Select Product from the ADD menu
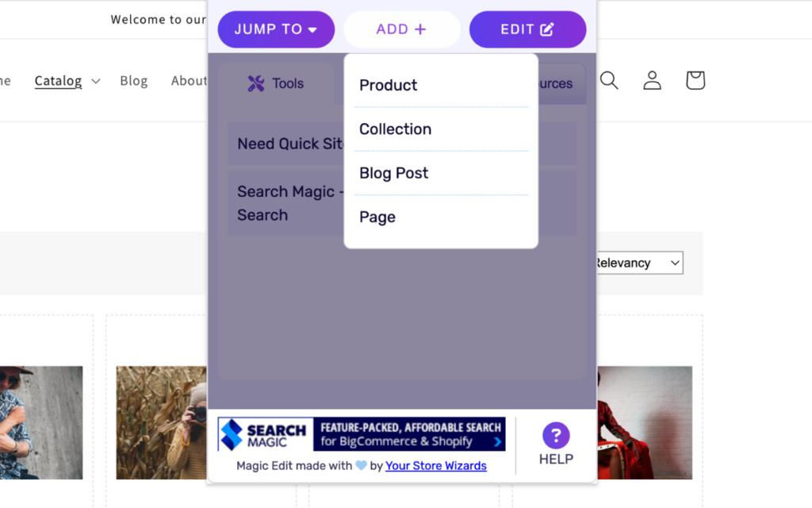The height and width of the screenshot is (508, 812). click(388, 85)
